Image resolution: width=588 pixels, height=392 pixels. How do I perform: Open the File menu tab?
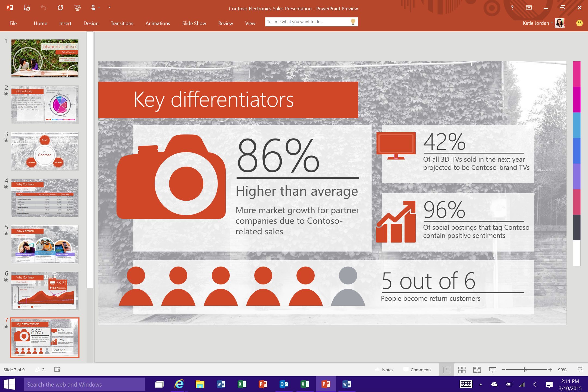(x=13, y=23)
